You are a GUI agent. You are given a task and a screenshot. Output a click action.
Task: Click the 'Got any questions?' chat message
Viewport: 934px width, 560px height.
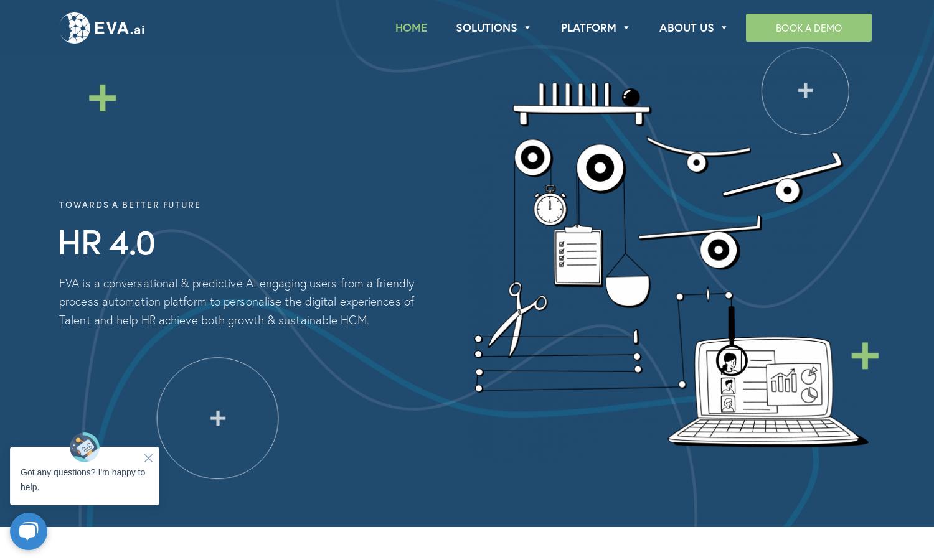(83, 480)
